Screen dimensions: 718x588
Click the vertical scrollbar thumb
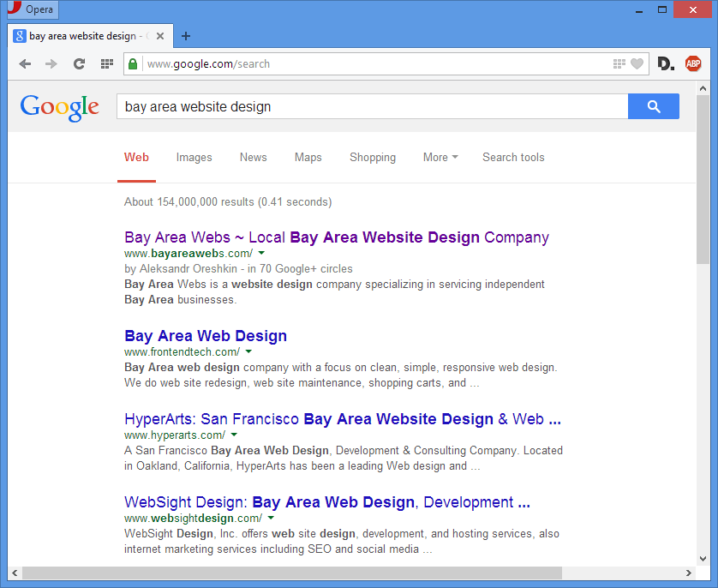(x=703, y=179)
